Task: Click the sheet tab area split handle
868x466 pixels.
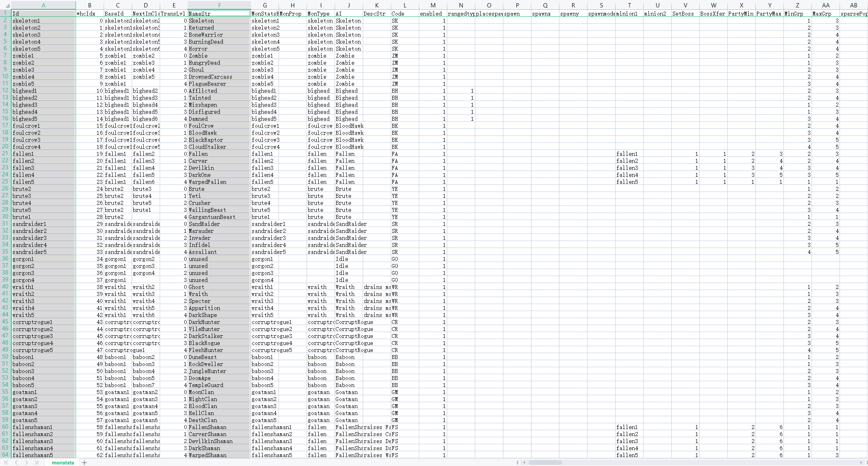Action: click(x=517, y=462)
